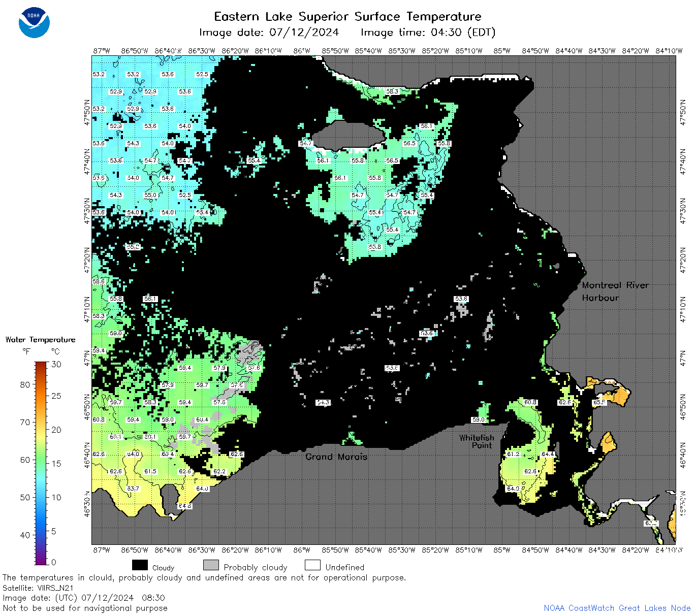The height and width of the screenshot is (616, 696).
Task: Click the 20 Celsius tick on scale
Action: coord(56,430)
